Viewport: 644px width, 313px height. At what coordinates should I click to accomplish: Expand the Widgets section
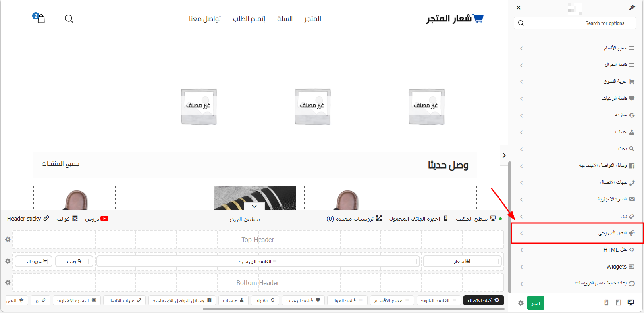(577, 267)
